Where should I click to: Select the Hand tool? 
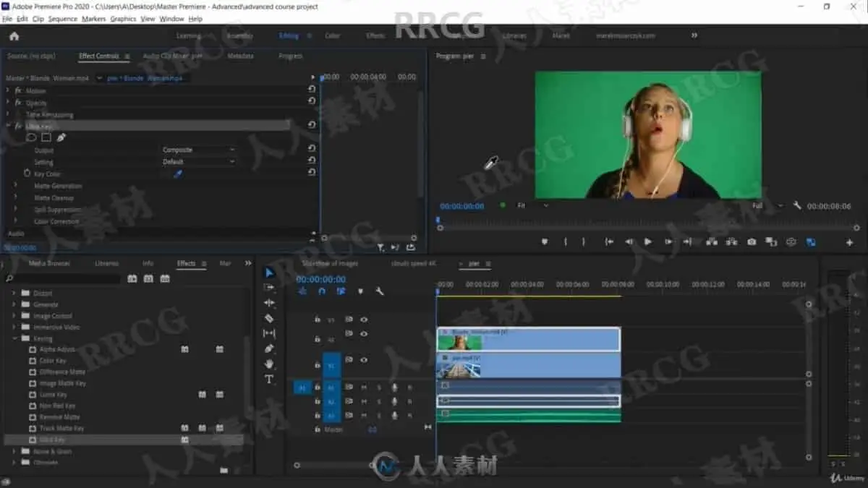pyautogui.click(x=269, y=364)
